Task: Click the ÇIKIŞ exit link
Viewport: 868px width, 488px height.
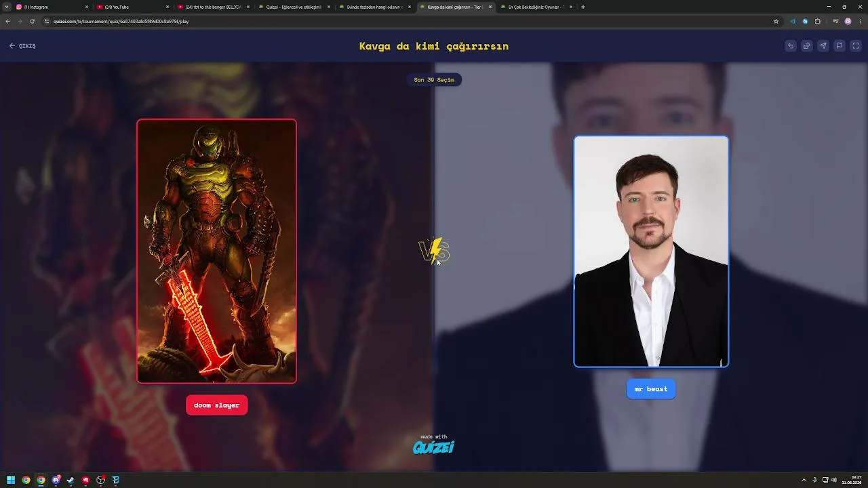Action: 22,46
